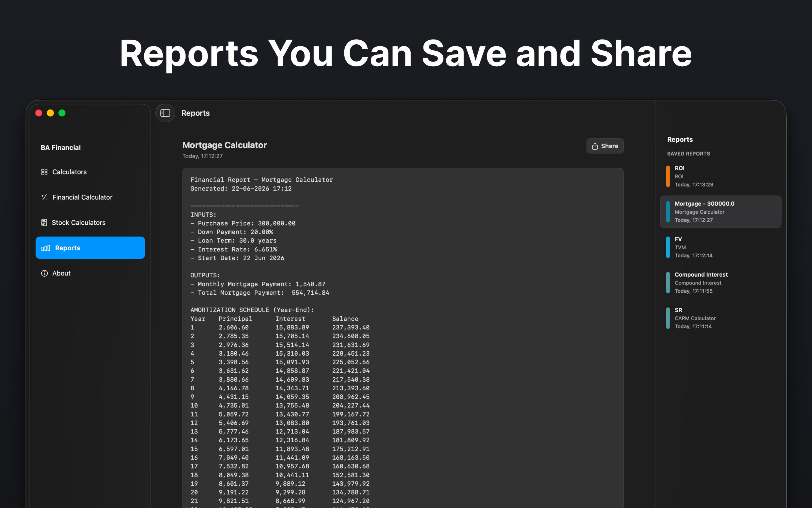Select Reports in the sidebar
This screenshot has height=508, width=812.
click(x=90, y=248)
